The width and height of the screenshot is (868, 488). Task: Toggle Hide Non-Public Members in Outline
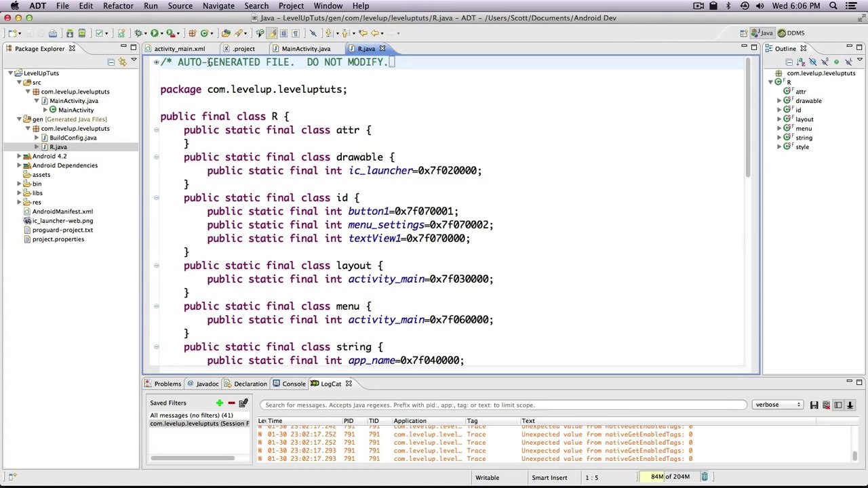[x=836, y=62]
